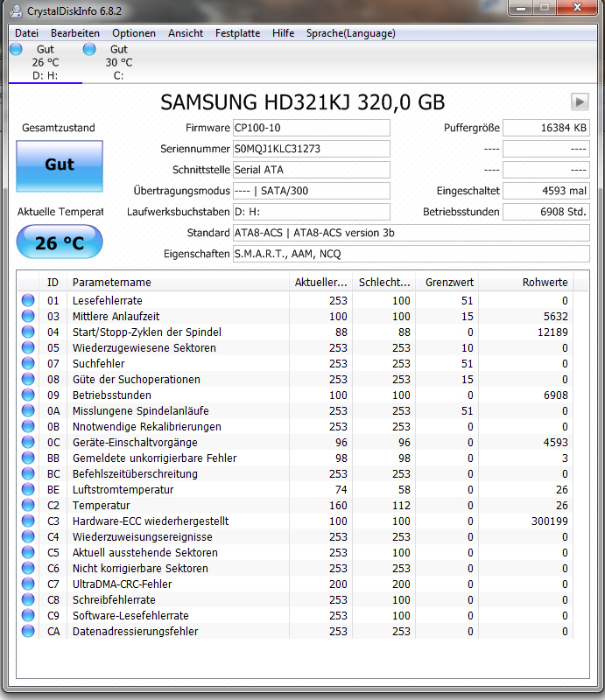Open the Sprache(Language) menu

(x=351, y=33)
